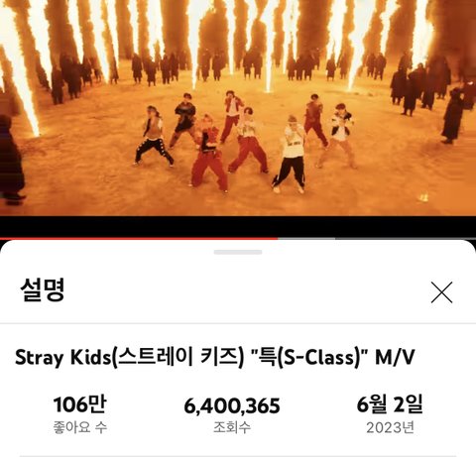
Task: Tap the drag handle atop the description sheet
Action: click(x=238, y=252)
